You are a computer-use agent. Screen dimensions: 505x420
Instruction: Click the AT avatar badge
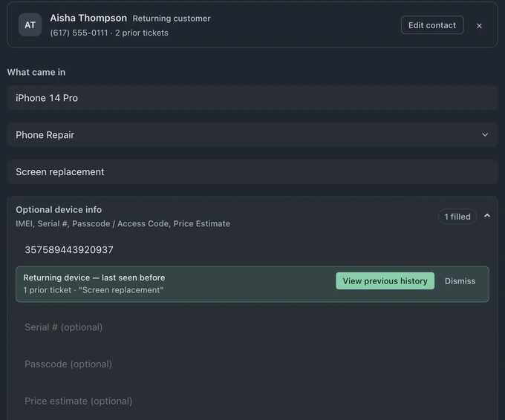click(x=30, y=24)
